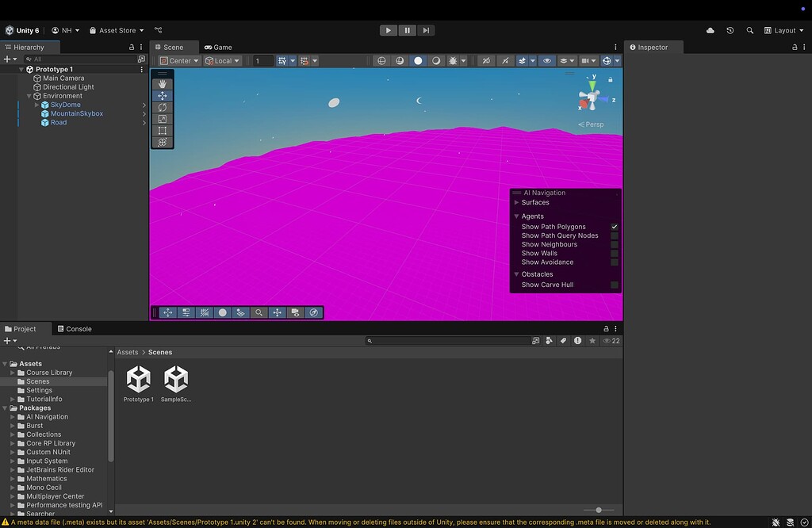Screen dimensions: 812x528
Task: Open the Unity cloud services icon
Action: click(710, 30)
